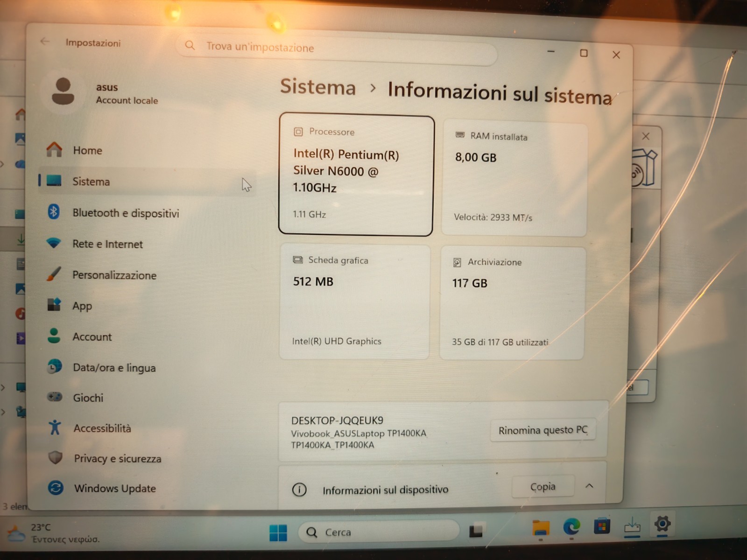
Task: Click the Home house icon in the sidebar
Action: (54, 149)
